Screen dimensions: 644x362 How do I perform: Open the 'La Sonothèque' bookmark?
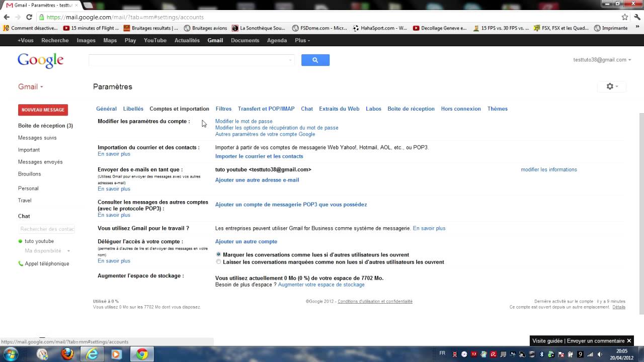pos(258,28)
